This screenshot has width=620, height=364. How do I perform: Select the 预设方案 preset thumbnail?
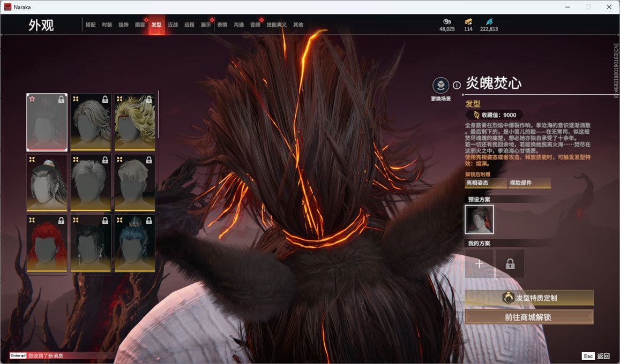pos(479,219)
